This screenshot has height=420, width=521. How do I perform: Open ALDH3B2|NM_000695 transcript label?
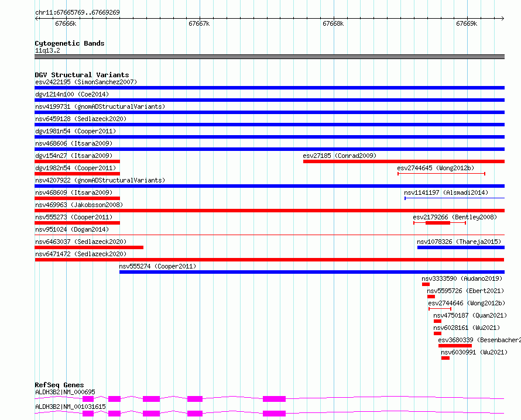pos(65,392)
